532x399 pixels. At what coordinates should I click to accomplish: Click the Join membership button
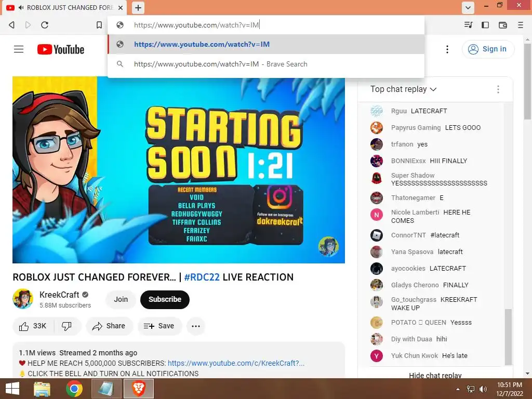point(121,299)
